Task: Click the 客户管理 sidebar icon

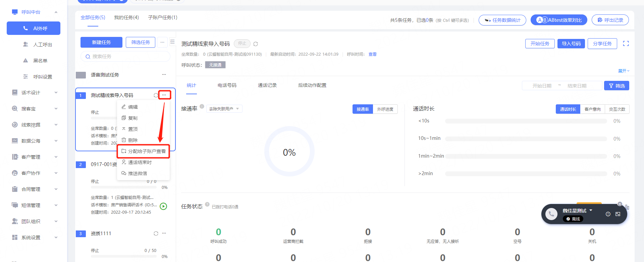Action: pos(15,157)
